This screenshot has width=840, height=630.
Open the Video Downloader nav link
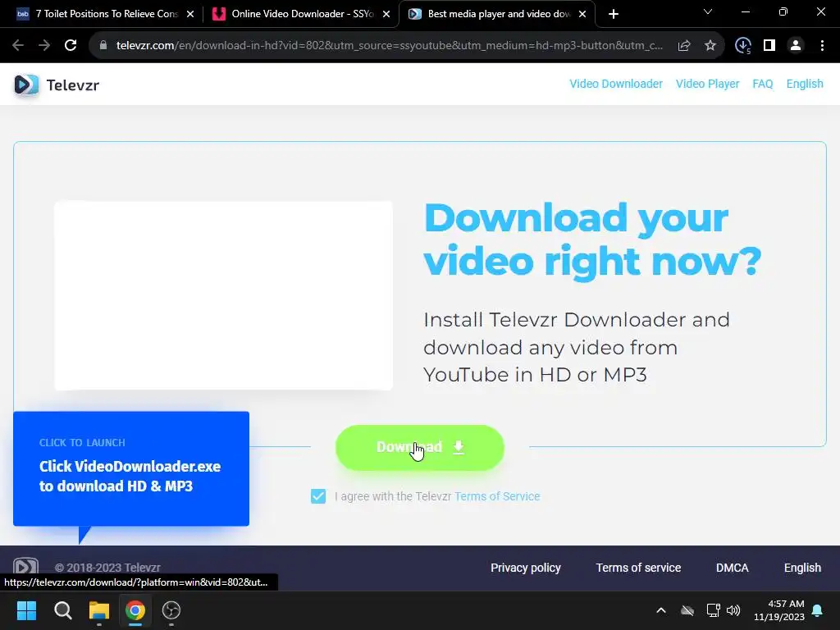[x=616, y=84]
